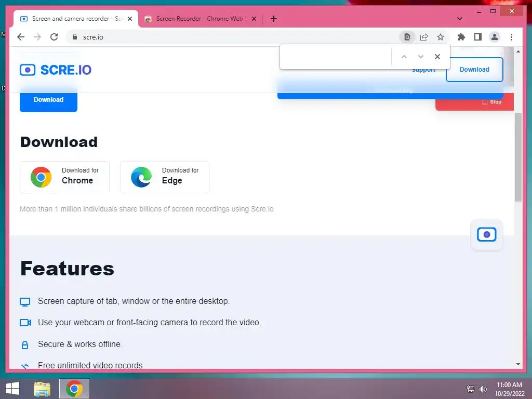Click inside the find-in-page text field
This screenshot has width=532, height=399.
coord(336,57)
